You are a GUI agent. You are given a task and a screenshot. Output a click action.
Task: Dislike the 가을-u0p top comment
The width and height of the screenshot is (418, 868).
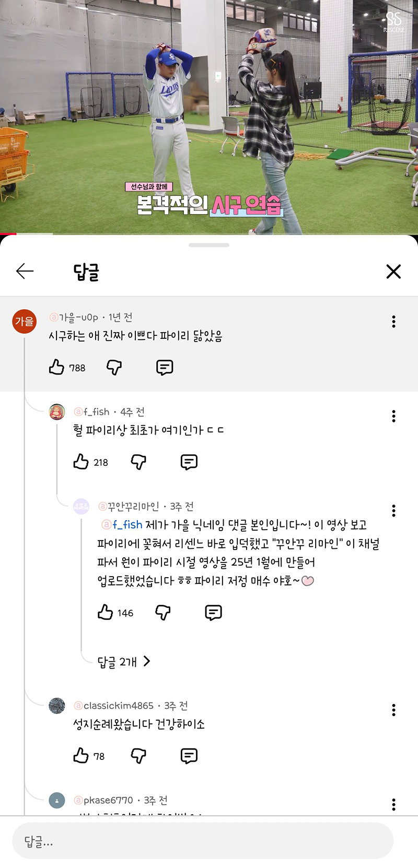click(x=114, y=367)
